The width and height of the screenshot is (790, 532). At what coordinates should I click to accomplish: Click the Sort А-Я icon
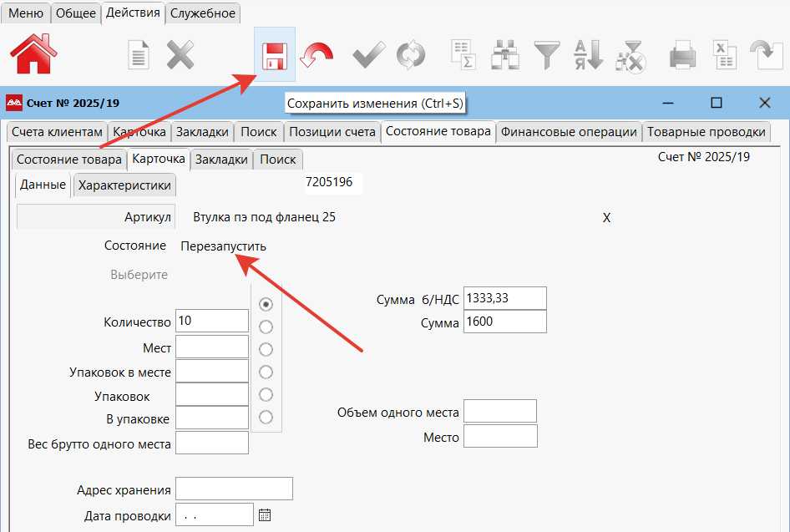click(589, 56)
